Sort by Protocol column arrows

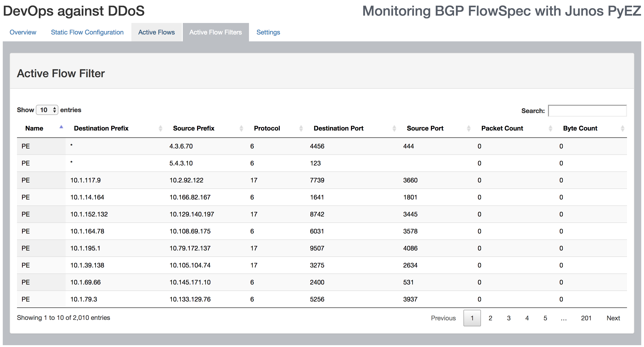tap(301, 128)
